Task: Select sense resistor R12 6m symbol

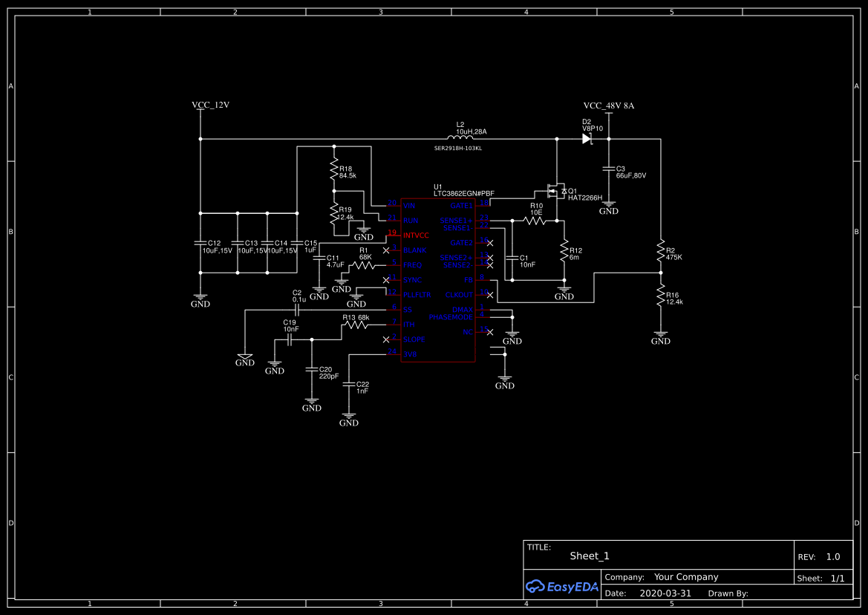Action: tap(564, 252)
